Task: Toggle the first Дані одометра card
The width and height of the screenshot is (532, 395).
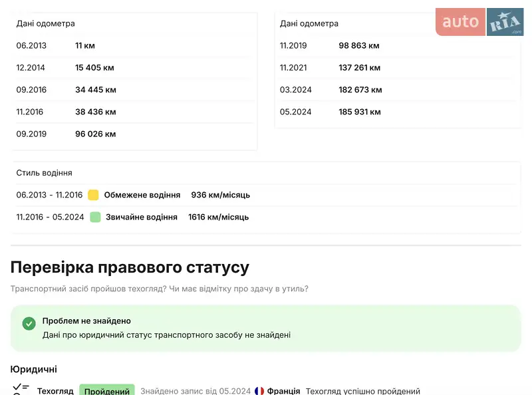Action: tap(133, 78)
